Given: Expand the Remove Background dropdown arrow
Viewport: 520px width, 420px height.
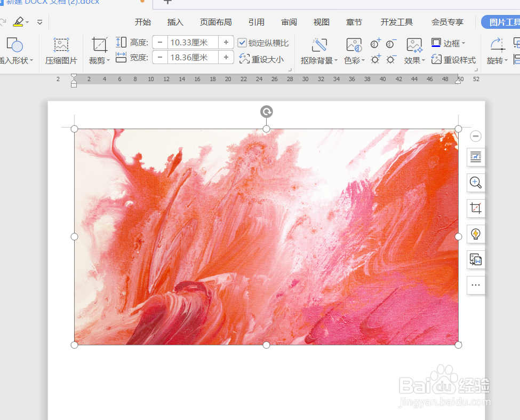Looking at the screenshot, I should [336, 61].
